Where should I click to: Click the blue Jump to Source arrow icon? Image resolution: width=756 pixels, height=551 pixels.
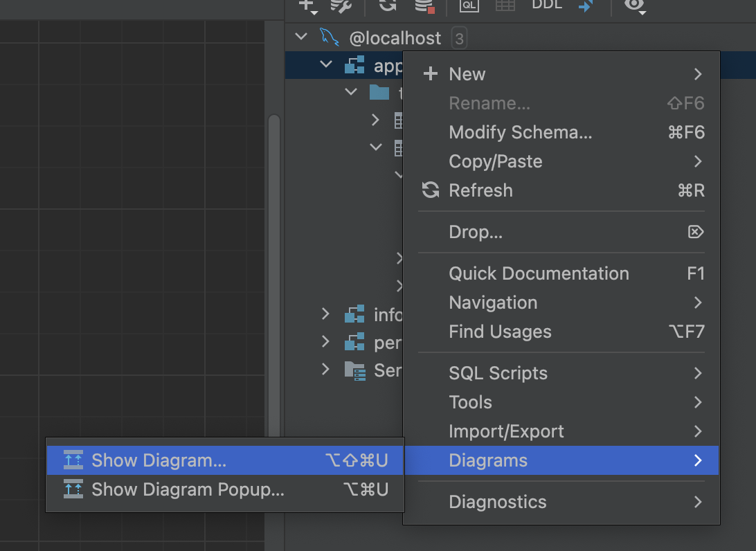(x=586, y=6)
